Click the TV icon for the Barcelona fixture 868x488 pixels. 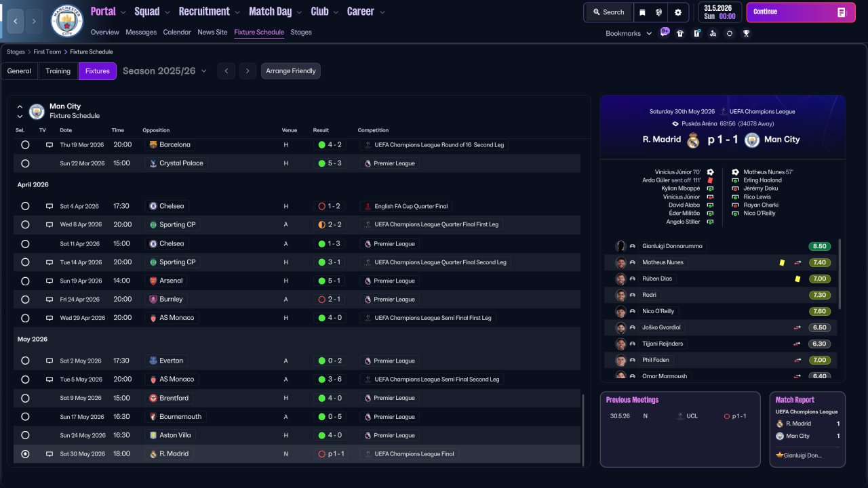pyautogui.click(x=50, y=145)
